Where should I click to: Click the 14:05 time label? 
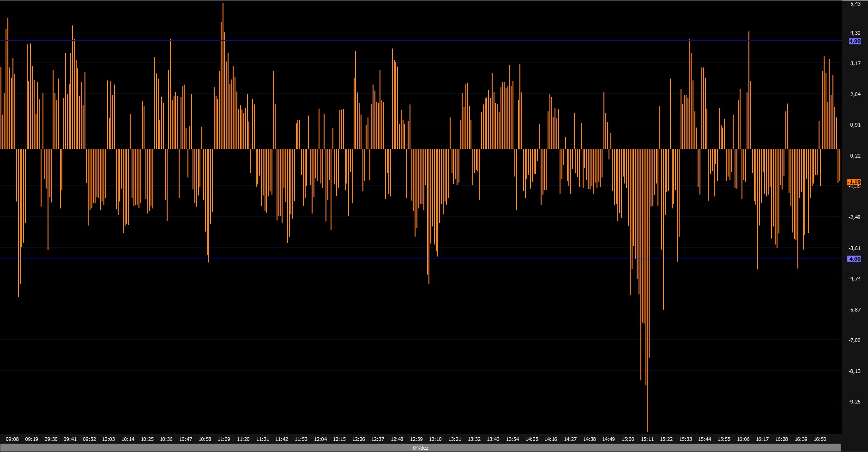[x=532, y=439]
